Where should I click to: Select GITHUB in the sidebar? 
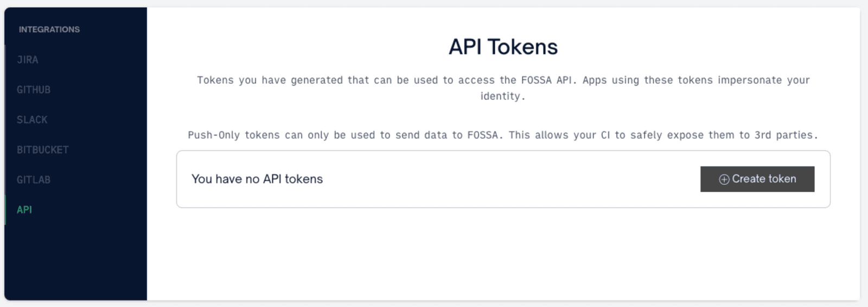pos(34,90)
